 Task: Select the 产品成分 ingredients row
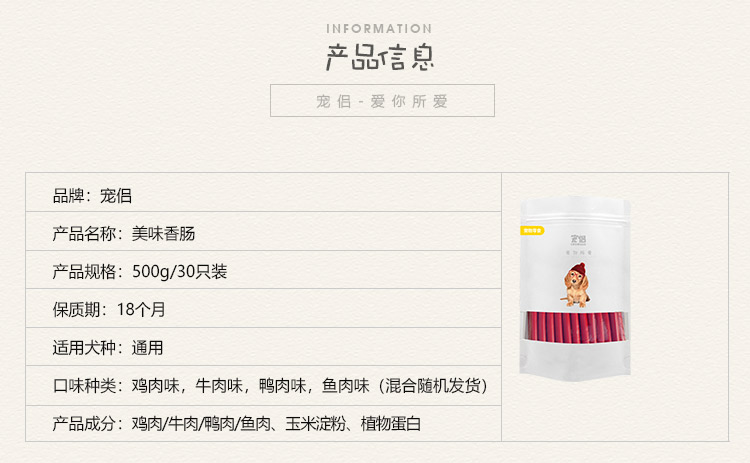pyautogui.click(x=263, y=423)
